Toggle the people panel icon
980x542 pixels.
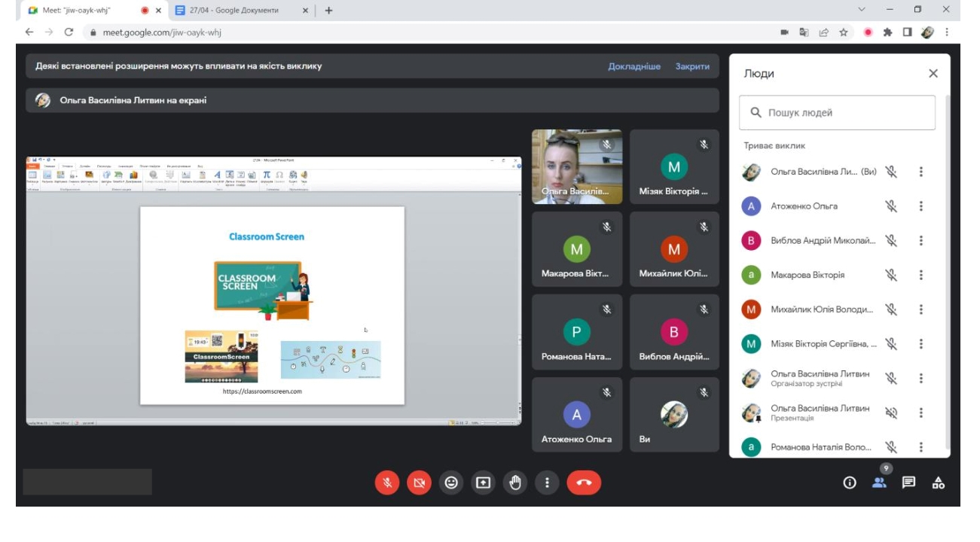[x=879, y=483]
